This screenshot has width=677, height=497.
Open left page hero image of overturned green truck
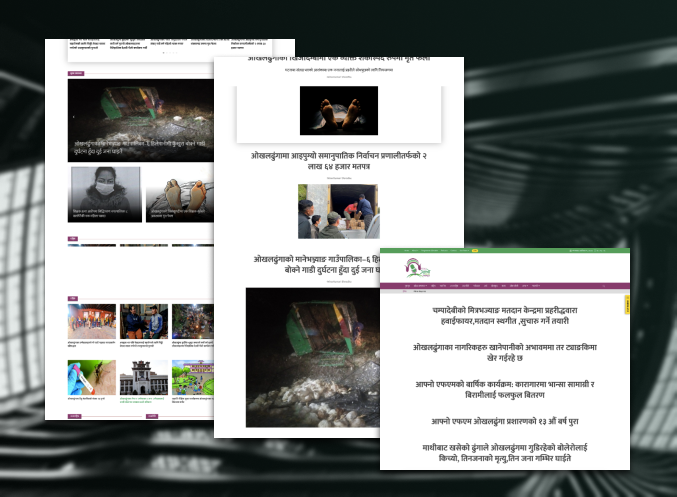coord(141,120)
